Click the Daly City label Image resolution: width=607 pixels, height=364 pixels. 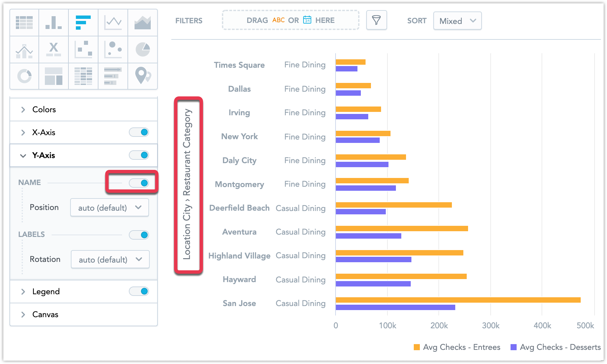point(239,160)
